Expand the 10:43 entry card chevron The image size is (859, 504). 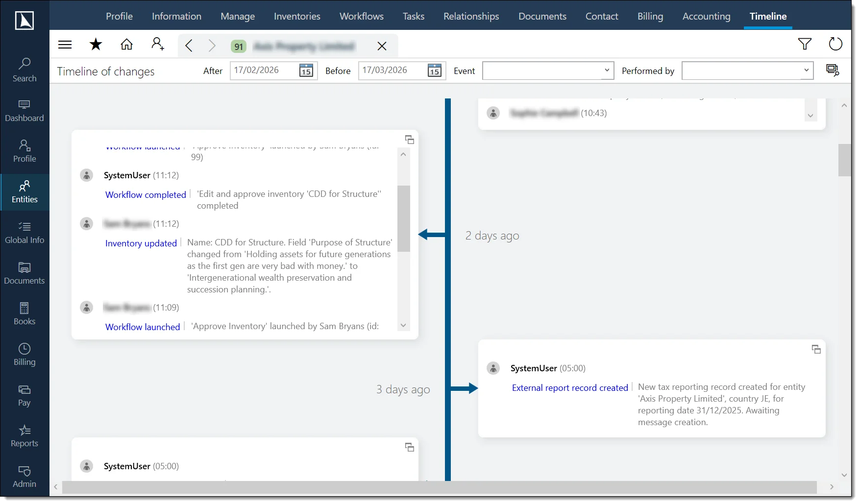[810, 116]
